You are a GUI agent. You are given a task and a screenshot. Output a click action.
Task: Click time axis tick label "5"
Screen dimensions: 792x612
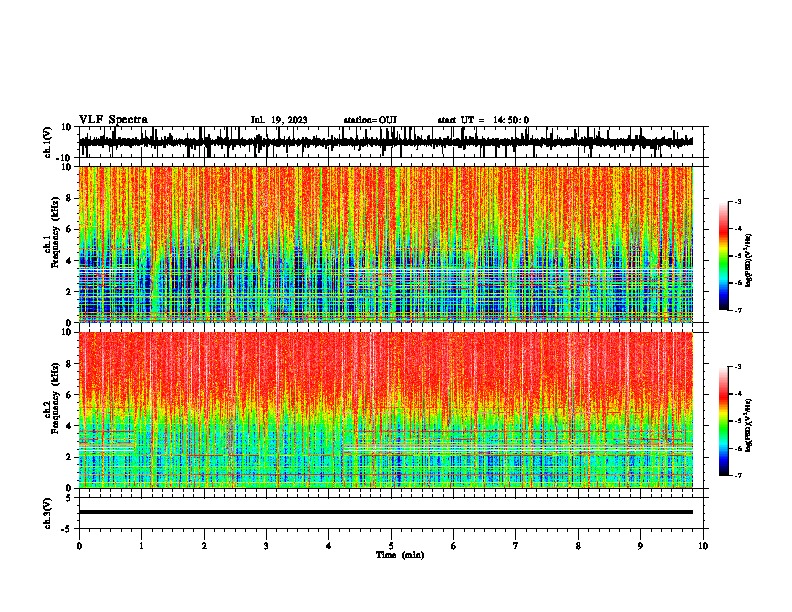391,546
